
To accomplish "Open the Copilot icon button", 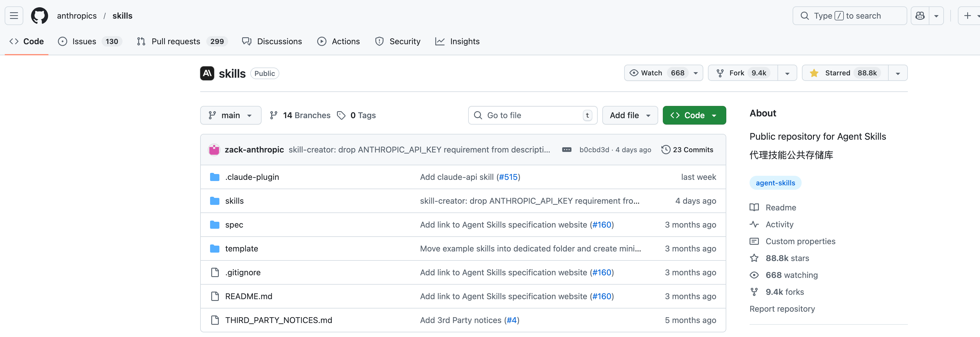I will [920, 16].
